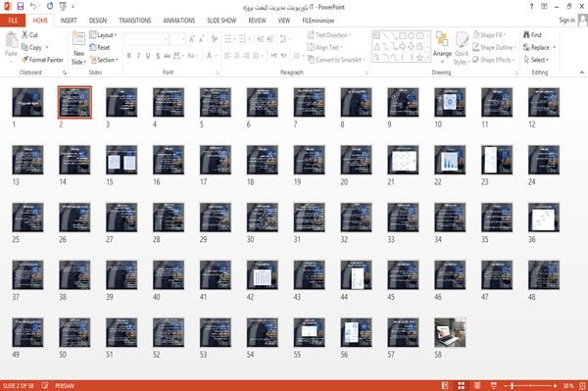Viewport: 588px width, 391px height.
Task: Switch to Slide Sorter view icon
Action: [x=462, y=385]
